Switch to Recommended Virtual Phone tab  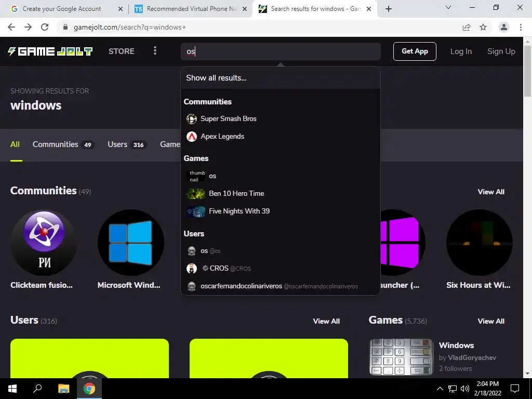pyautogui.click(x=192, y=9)
